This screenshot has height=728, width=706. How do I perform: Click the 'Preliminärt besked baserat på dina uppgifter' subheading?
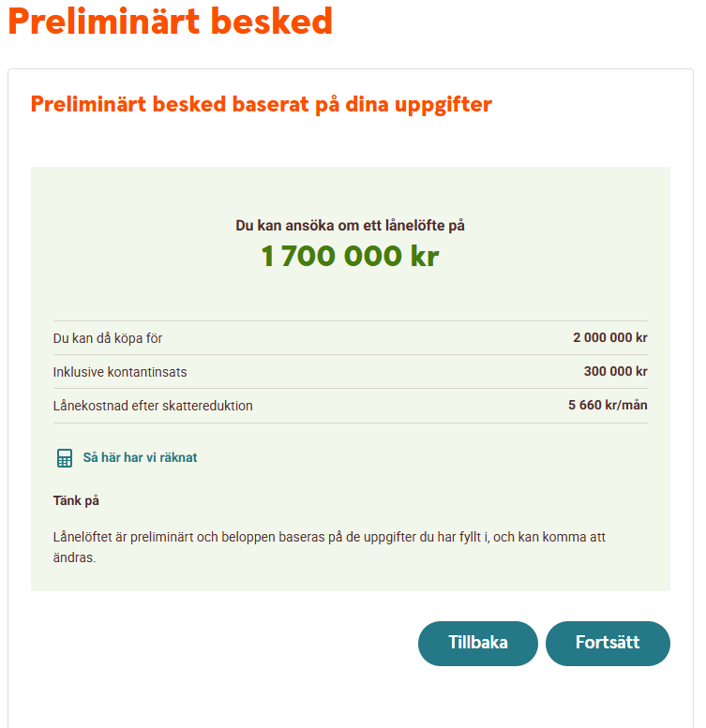[x=261, y=104]
